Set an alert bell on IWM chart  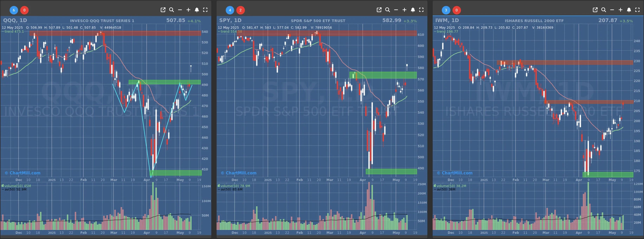coord(629,10)
